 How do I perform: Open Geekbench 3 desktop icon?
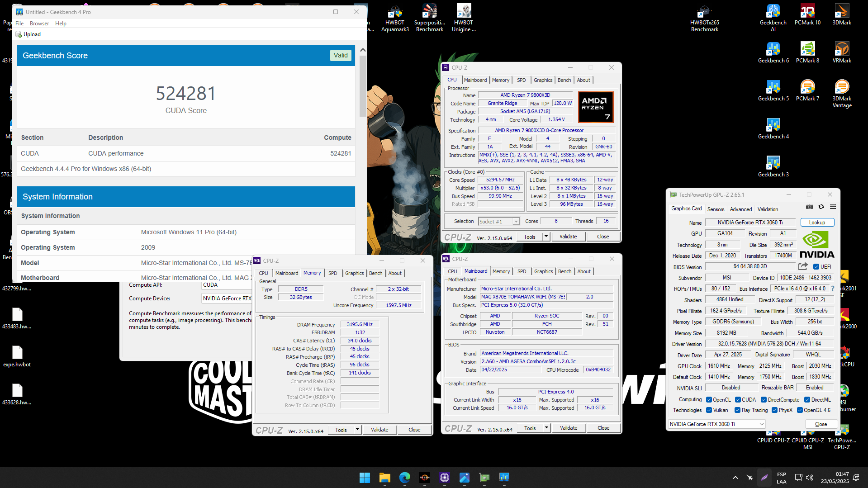coord(773,166)
